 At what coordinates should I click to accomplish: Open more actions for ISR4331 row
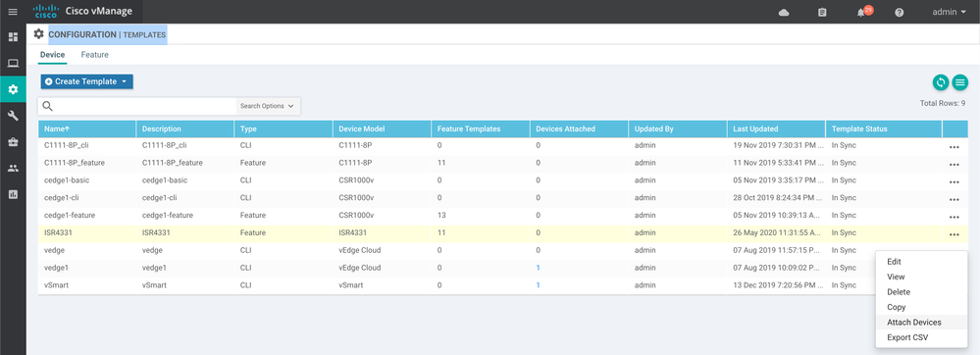coord(954,234)
